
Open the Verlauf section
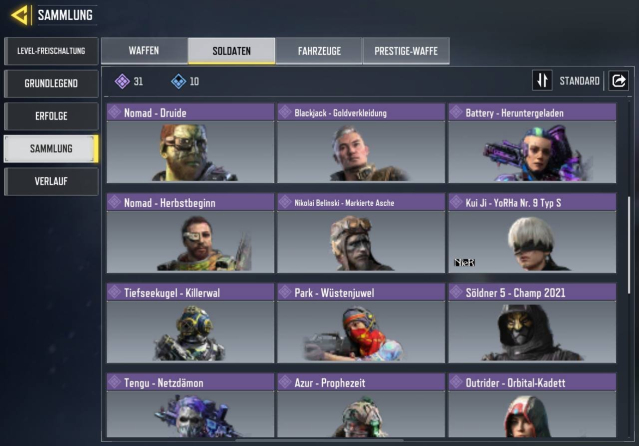pos(51,181)
